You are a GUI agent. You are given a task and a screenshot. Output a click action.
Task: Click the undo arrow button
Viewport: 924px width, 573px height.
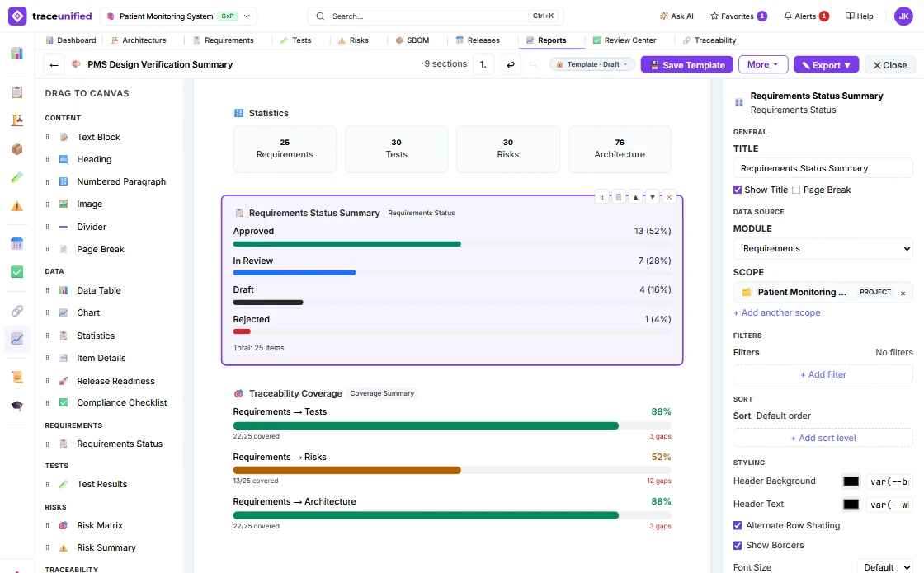511,65
